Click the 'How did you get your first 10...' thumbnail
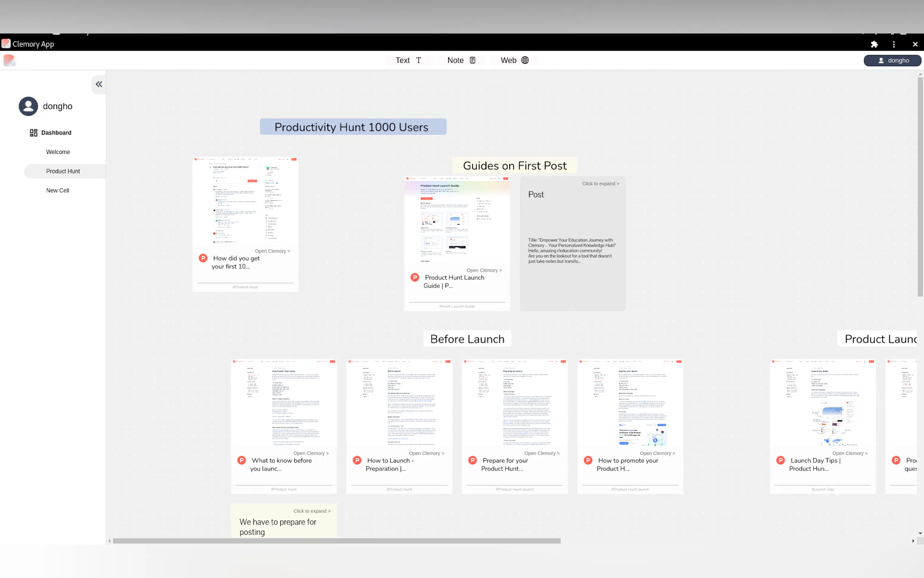Image resolution: width=924 pixels, height=578 pixels. click(x=245, y=200)
